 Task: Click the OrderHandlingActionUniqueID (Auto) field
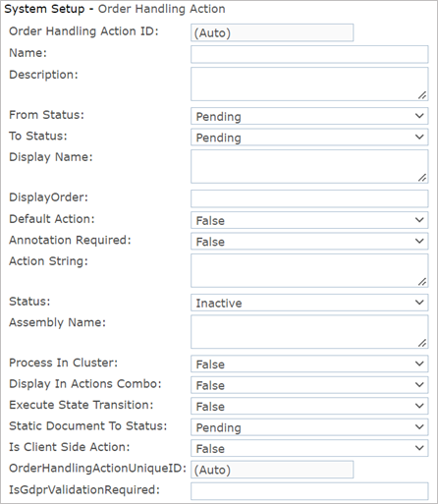tap(272, 470)
